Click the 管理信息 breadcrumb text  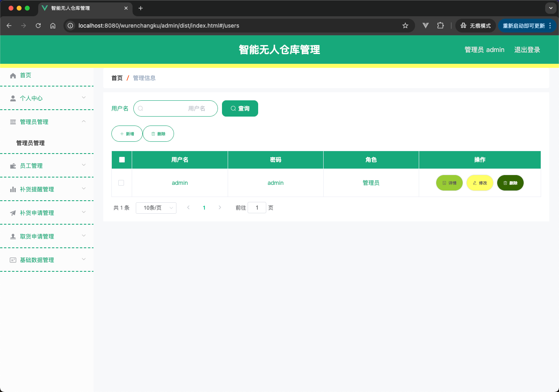click(144, 78)
